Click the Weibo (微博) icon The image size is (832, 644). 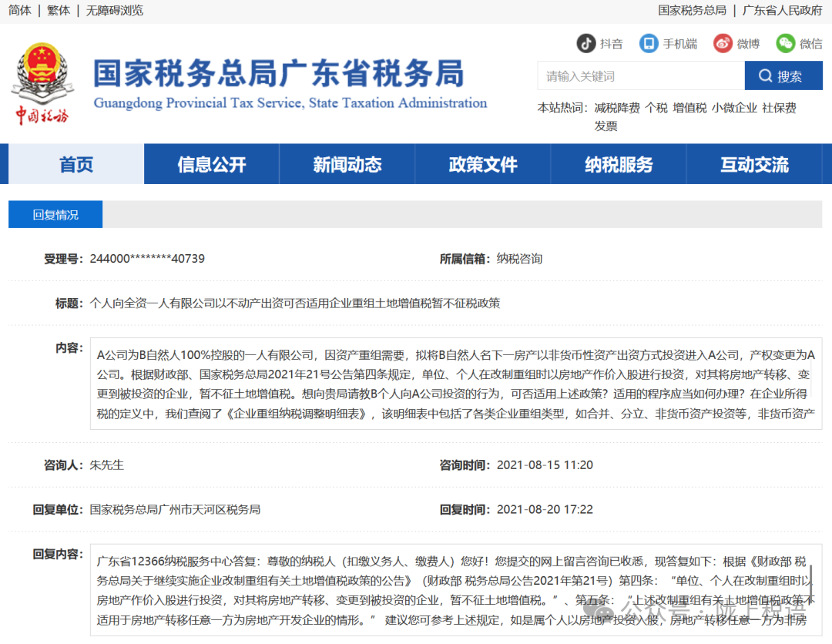(722, 43)
